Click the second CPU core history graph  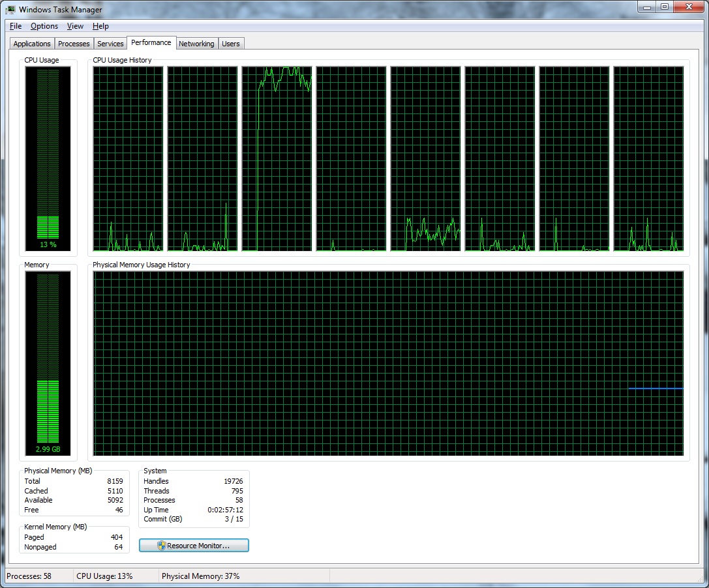point(203,158)
